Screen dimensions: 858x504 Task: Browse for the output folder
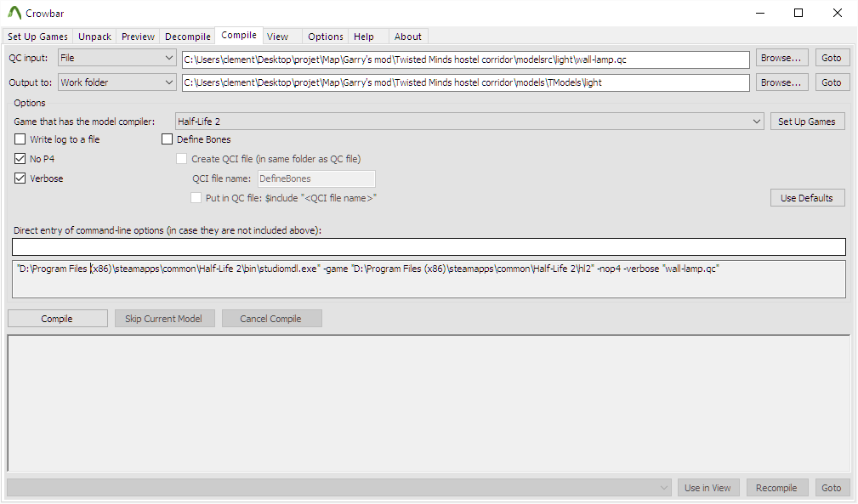point(781,82)
